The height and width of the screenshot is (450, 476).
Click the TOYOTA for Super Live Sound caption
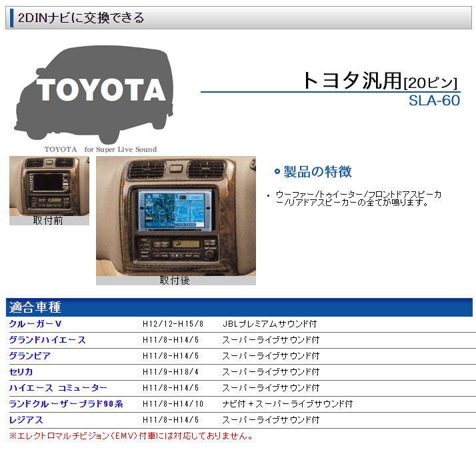101,149
